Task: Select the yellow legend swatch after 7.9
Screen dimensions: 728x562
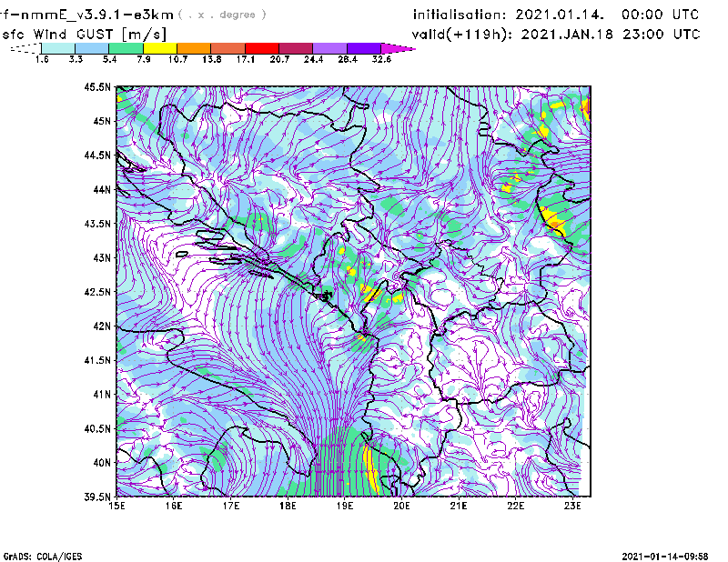Action: pyautogui.click(x=160, y=48)
